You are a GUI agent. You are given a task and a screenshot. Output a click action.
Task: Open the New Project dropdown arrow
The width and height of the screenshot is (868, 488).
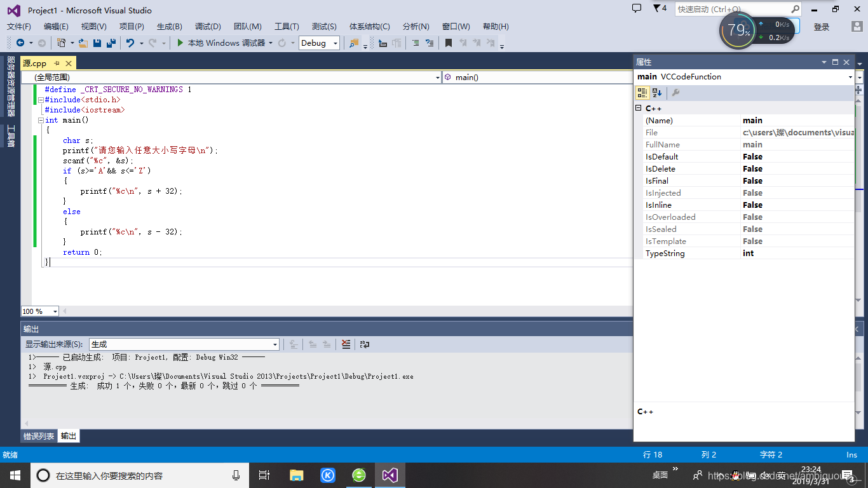72,43
